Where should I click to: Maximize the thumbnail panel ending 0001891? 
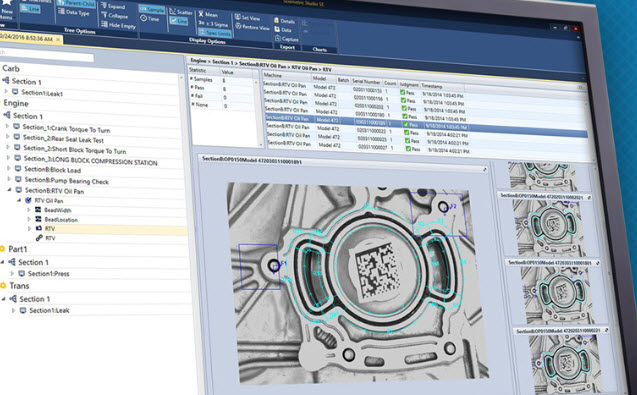(x=598, y=263)
